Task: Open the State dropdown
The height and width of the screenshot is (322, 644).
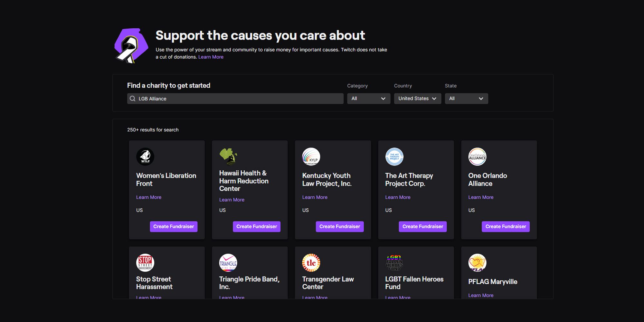Action: pyautogui.click(x=467, y=99)
